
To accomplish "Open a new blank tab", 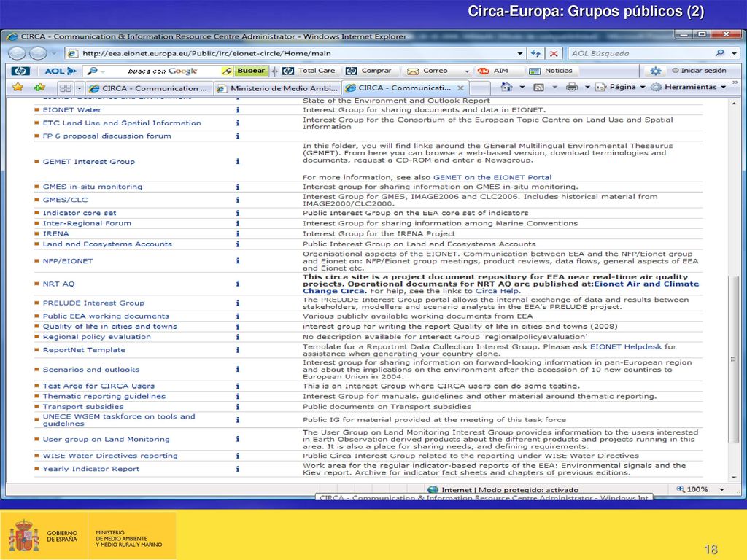I will pos(480,88).
